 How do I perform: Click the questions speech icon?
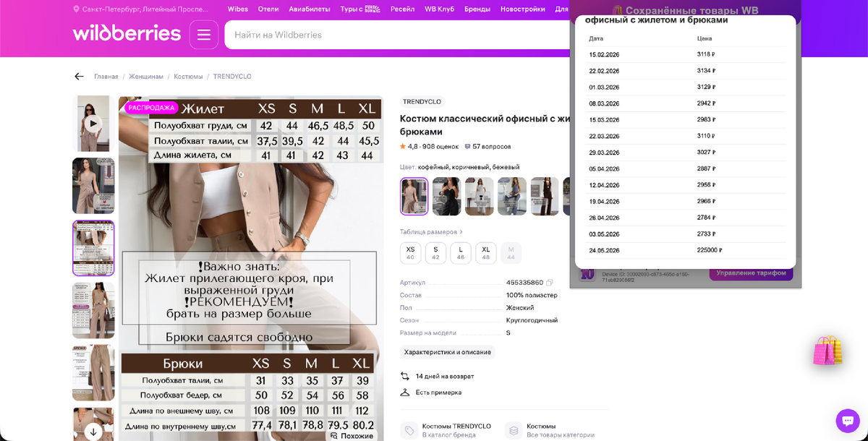coord(467,146)
